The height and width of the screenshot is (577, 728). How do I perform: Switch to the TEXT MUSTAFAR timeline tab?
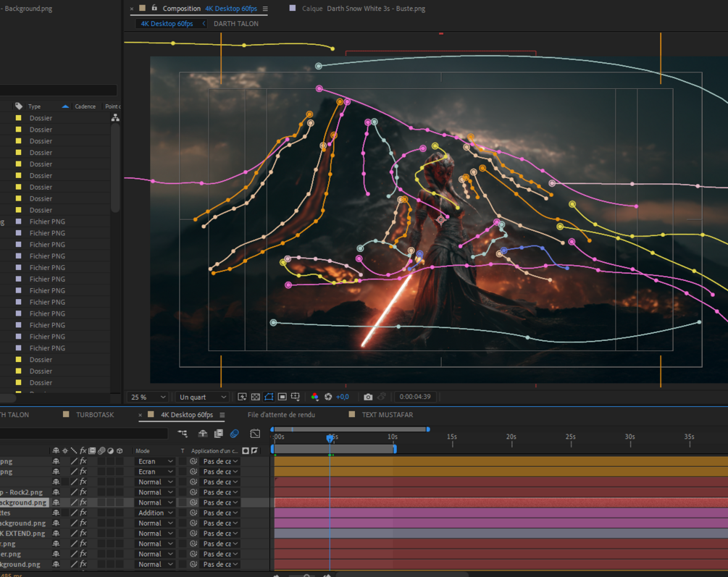point(388,415)
